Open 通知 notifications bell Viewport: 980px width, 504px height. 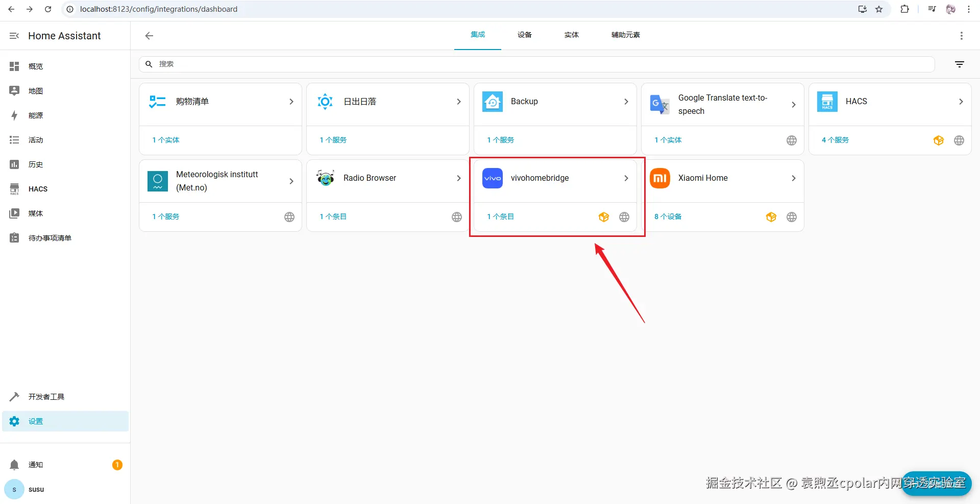(x=65, y=465)
